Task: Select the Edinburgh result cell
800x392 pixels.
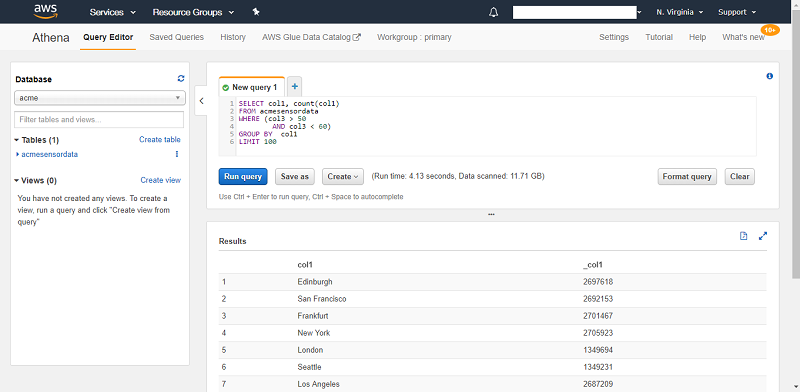Action: (x=315, y=282)
